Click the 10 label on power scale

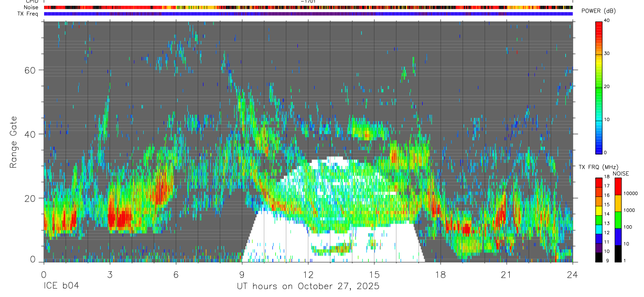(x=607, y=119)
